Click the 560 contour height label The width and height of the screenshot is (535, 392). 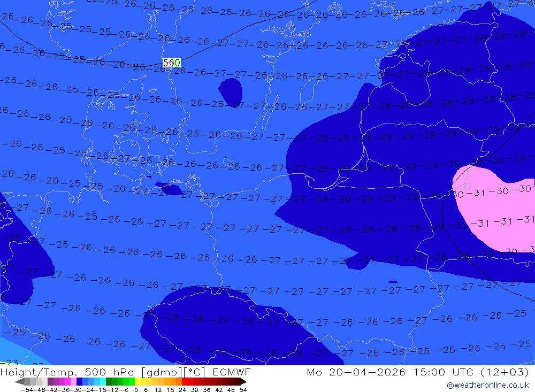tap(171, 63)
